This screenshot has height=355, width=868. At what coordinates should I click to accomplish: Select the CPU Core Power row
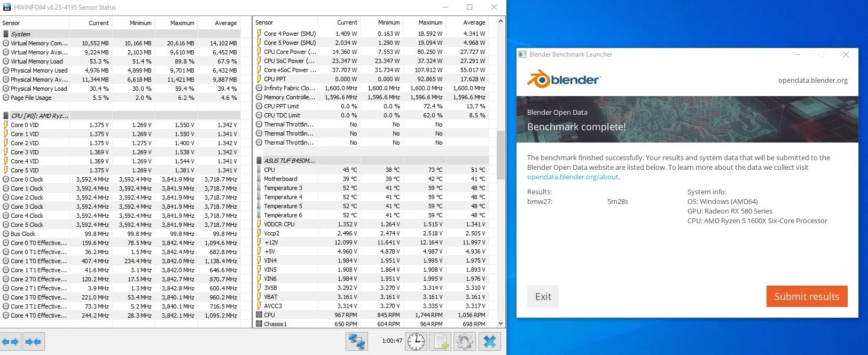pyautogui.click(x=371, y=52)
